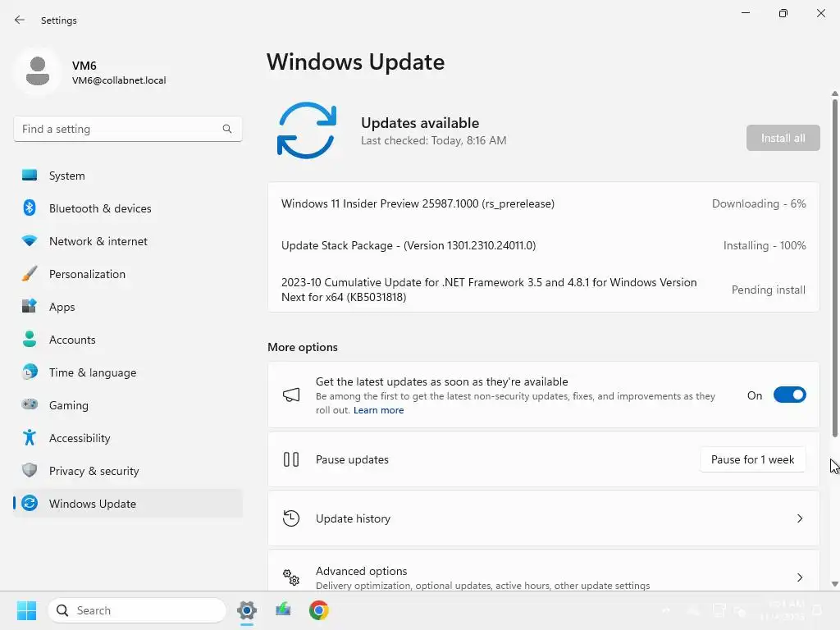
Task: Go back using the Settings back arrow
Action: (20, 20)
